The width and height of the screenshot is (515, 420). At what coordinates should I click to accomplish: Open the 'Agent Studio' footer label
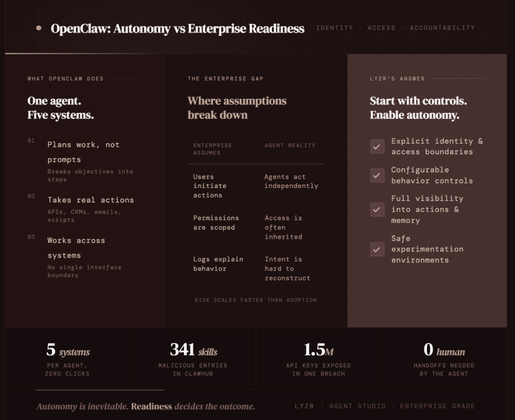point(358,406)
